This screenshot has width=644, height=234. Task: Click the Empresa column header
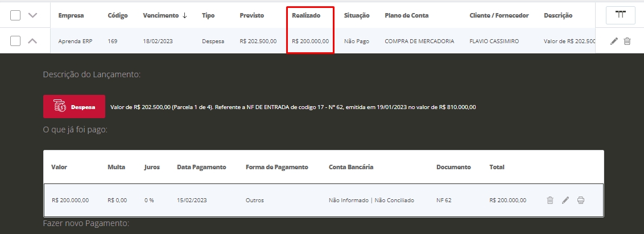coord(71,15)
